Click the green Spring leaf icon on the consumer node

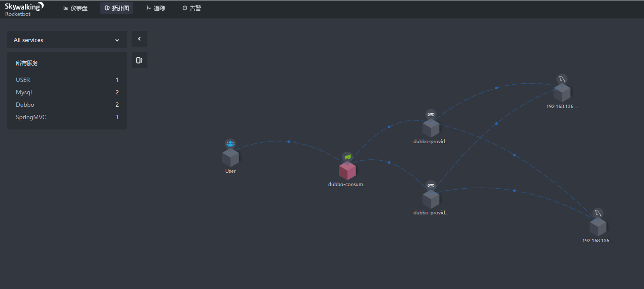[347, 157]
